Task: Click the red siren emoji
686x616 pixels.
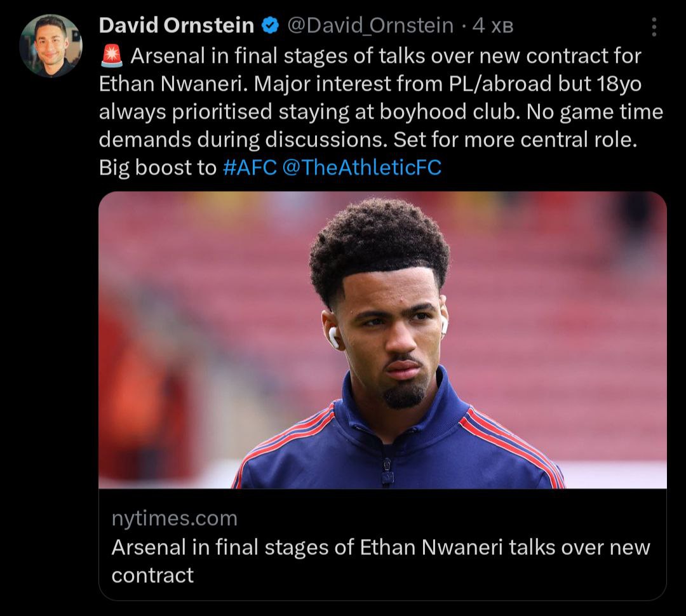Action: 112,57
